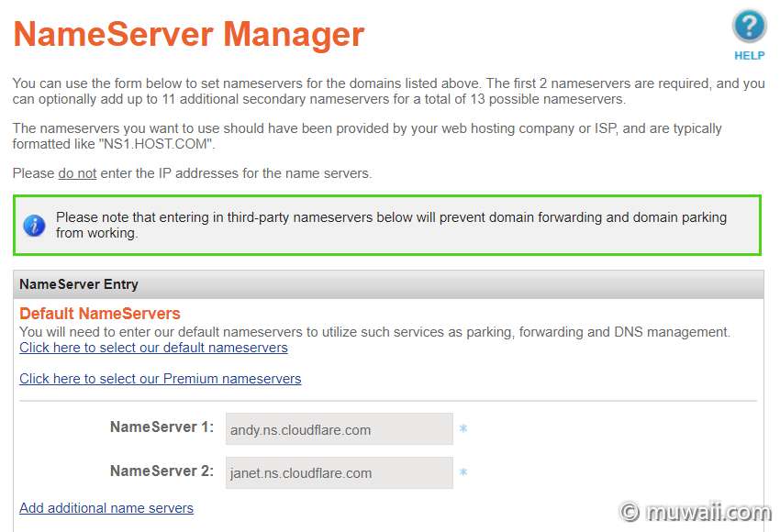Focus the NameServer 1 input field
780x532 pixels.
click(x=340, y=428)
